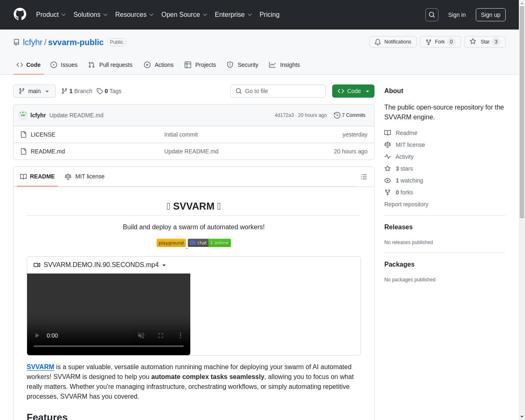The height and width of the screenshot is (420, 525).
Task: Open the Pricing page
Action: pyautogui.click(x=269, y=15)
